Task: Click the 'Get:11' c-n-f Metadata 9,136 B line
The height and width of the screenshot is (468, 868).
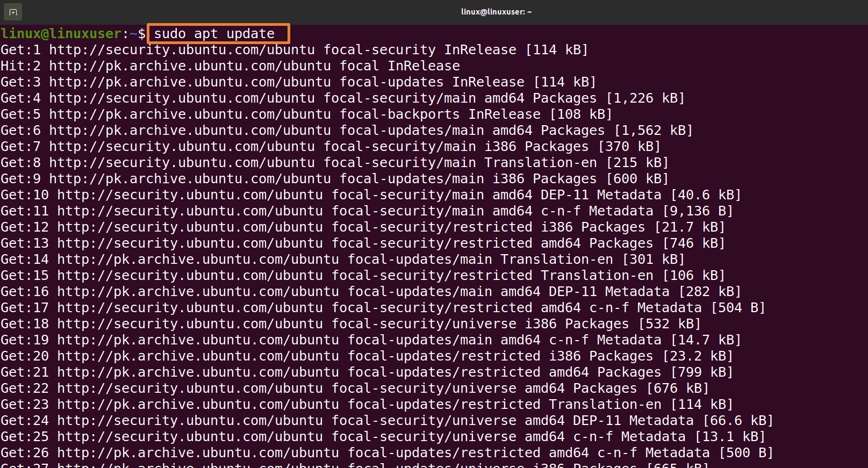Action: point(367,211)
